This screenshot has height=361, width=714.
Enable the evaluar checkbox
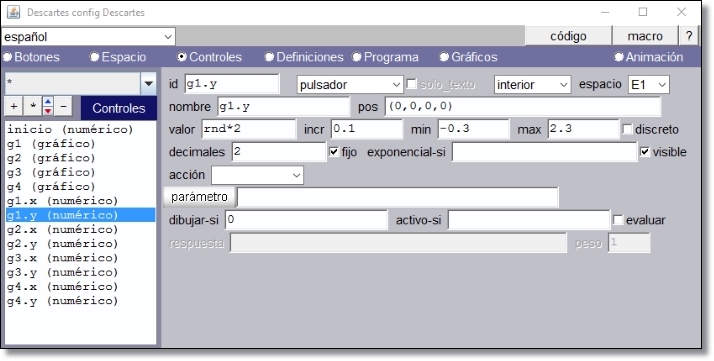click(618, 220)
